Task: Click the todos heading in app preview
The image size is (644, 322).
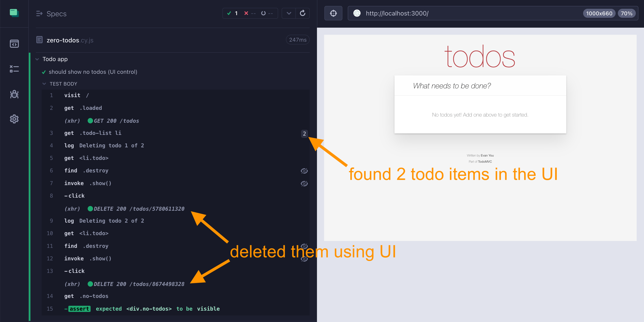Action: [480, 57]
